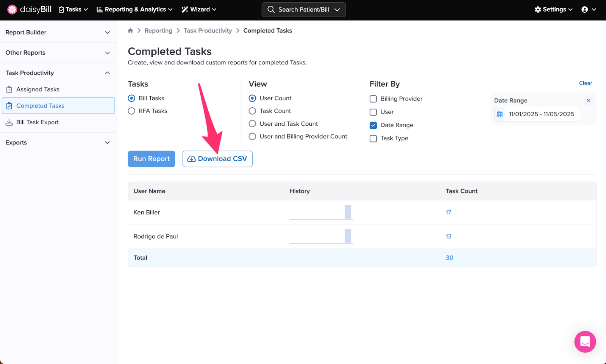Image resolution: width=606 pixels, height=364 pixels.
Task: Click the Run Report button
Action: [x=151, y=159]
